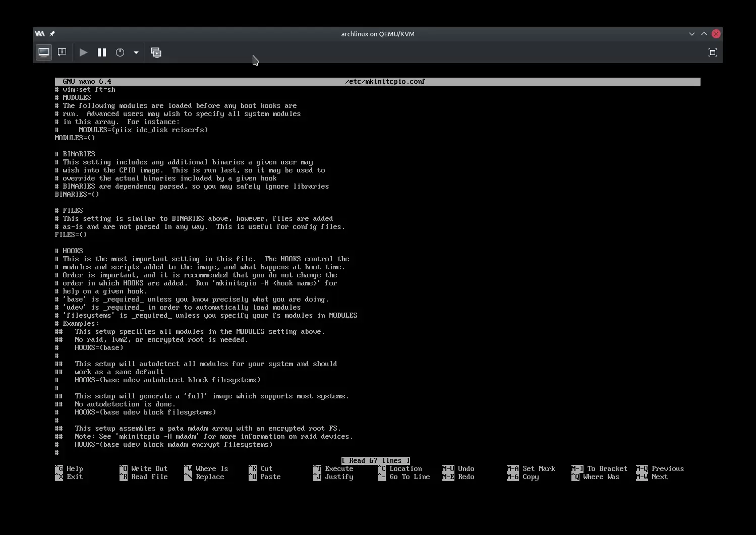Click the "Read 67 lines" status message
The height and width of the screenshot is (535, 756).
(x=376, y=460)
